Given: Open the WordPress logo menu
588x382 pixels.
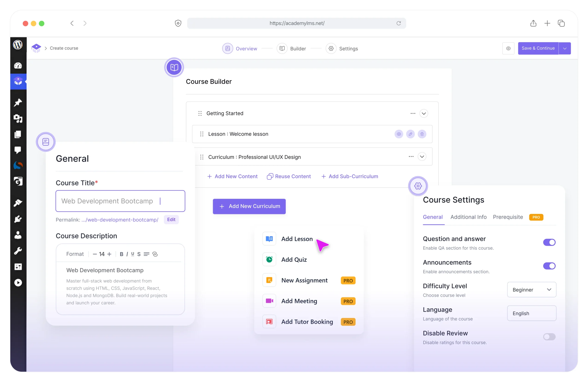Looking at the screenshot, I should pos(18,45).
